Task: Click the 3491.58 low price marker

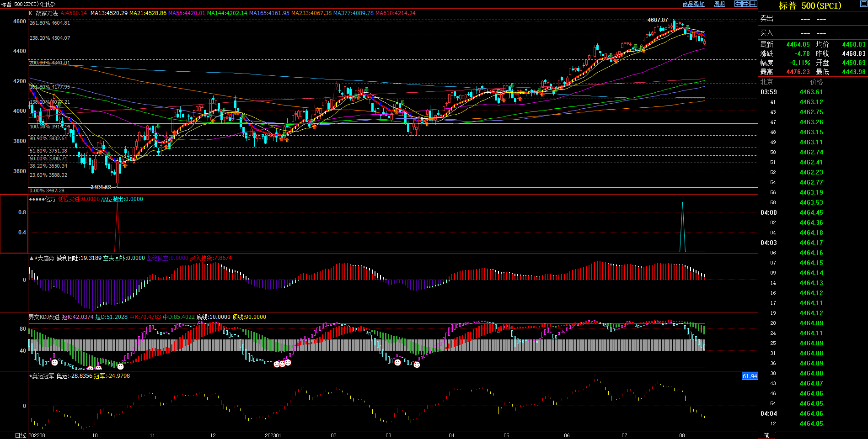Action: [101, 187]
